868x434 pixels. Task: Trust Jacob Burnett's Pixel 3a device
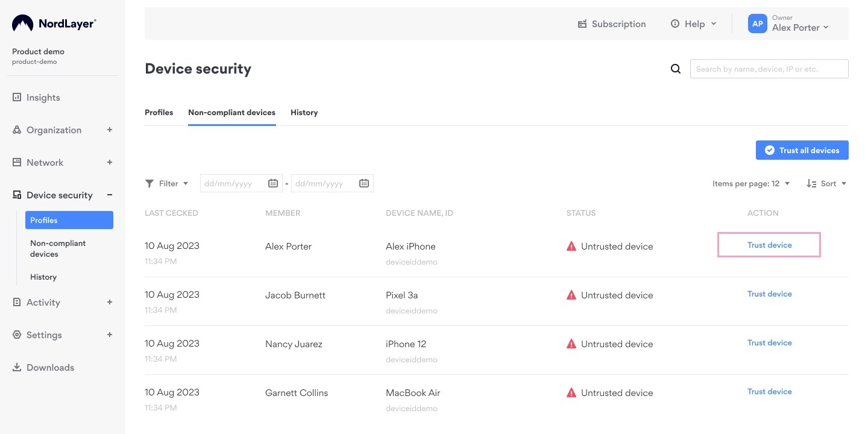click(x=769, y=294)
